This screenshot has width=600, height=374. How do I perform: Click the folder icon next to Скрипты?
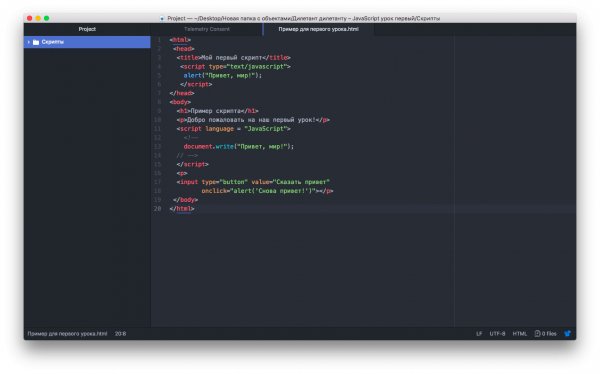[36, 42]
